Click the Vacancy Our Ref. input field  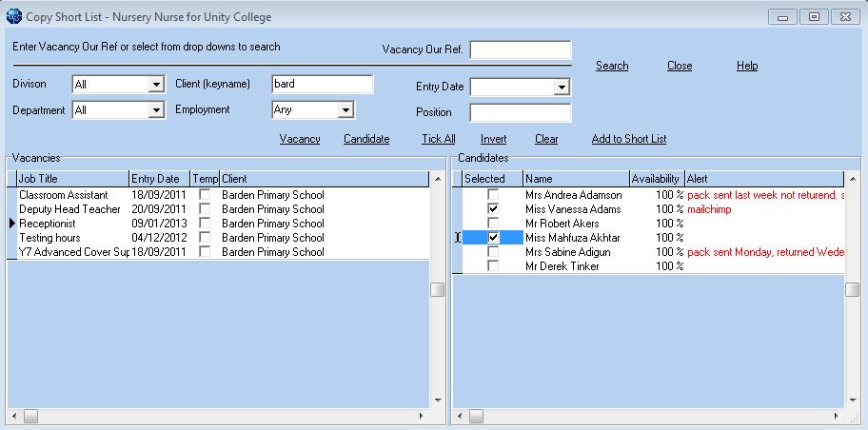[x=521, y=49]
